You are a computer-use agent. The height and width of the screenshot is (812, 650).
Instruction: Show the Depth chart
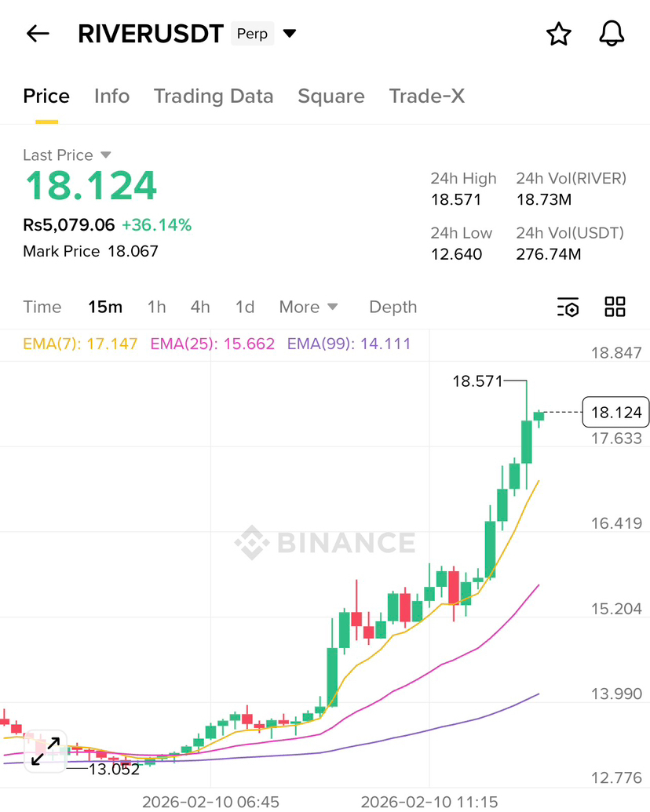(x=393, y=307)
